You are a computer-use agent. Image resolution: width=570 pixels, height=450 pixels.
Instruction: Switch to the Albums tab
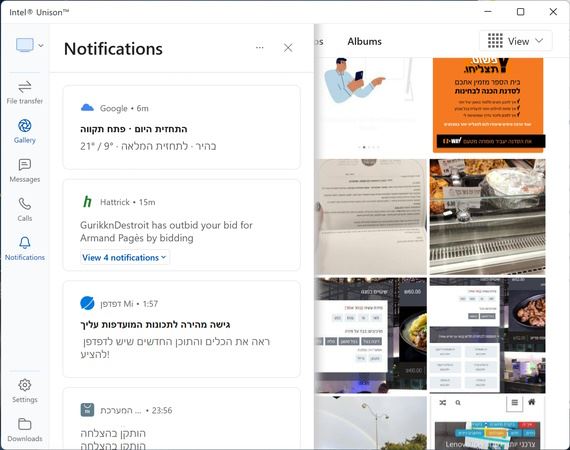pos(364,41)
